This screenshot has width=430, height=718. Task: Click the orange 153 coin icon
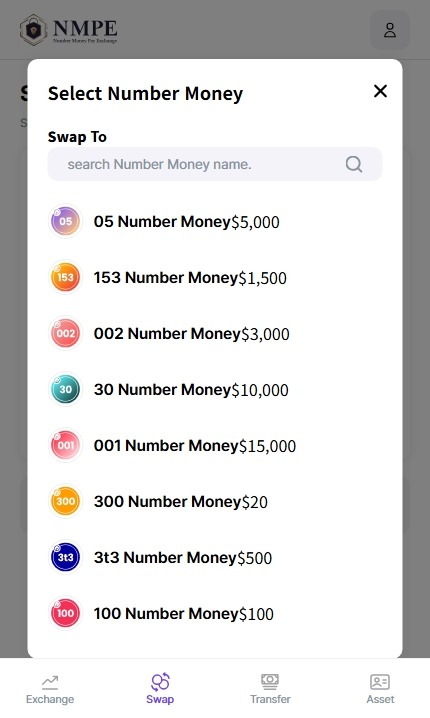click(65, 277)
